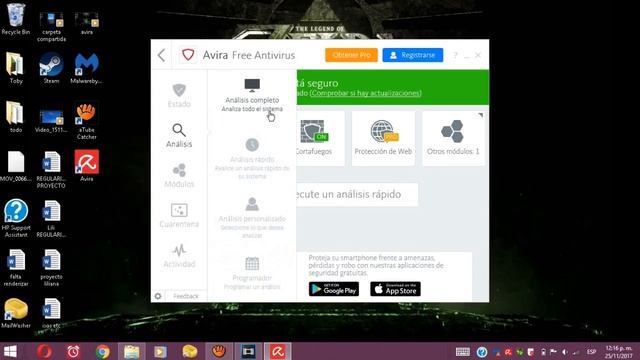Open the Protección de Web tile
This screenshot has height=360, width=640.
[383, 138]
